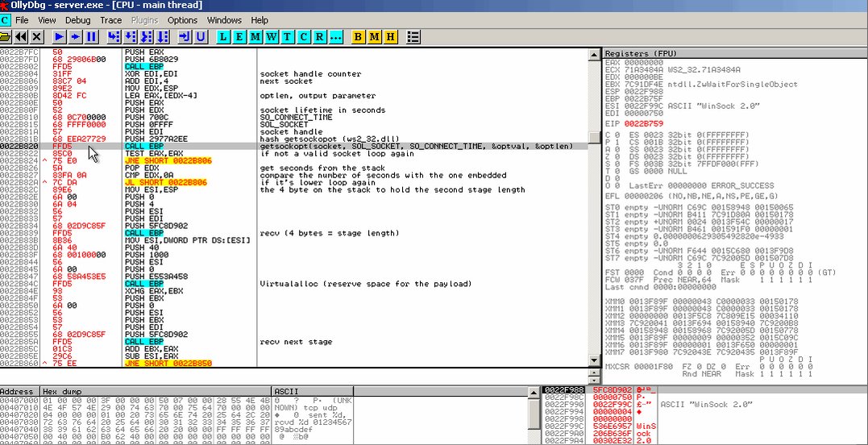Select the highlighted CALL EBP at 0022B820

[294, 146]
